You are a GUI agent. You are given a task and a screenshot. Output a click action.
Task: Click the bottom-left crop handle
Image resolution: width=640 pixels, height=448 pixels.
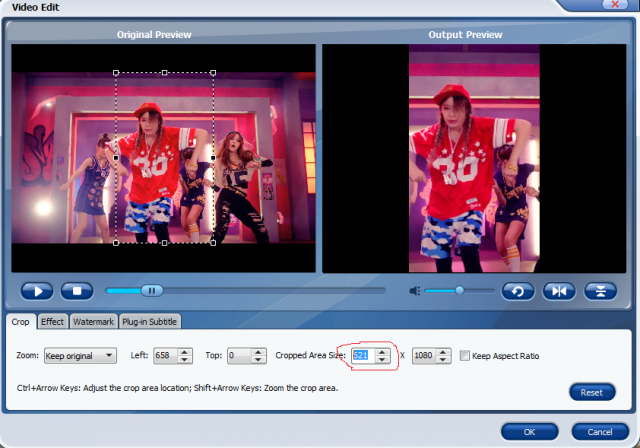click(116, 243)
